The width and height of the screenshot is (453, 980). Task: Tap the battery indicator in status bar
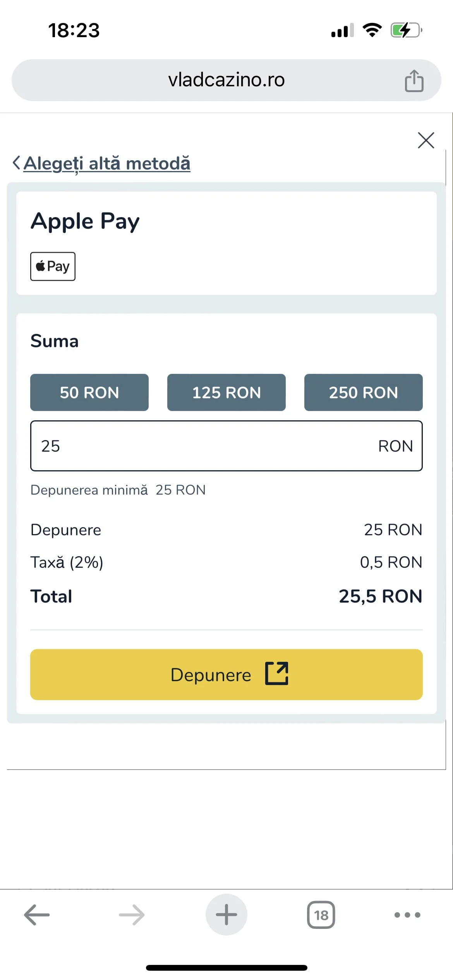pyautogui.click(x=406, y=30)
